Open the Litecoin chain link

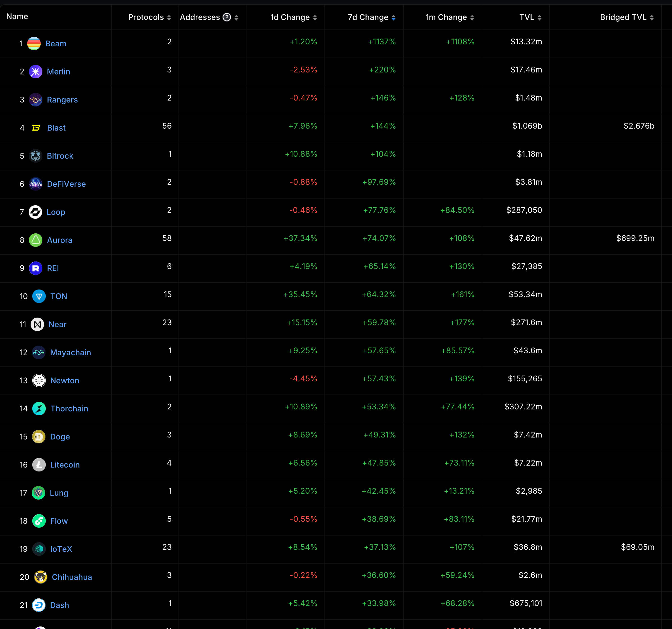(x=65, y=465)
